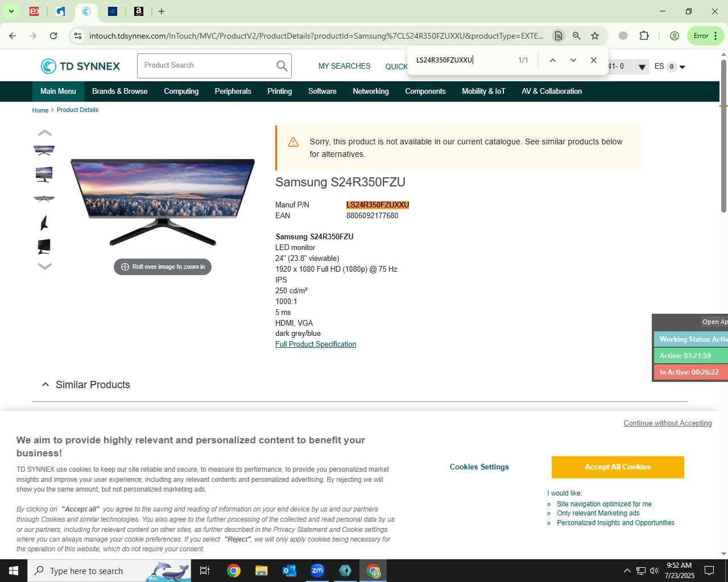The width and height of the screenshot is (728, 582).
Task: Go to previous find result
Action: click(x=552, y=60)
